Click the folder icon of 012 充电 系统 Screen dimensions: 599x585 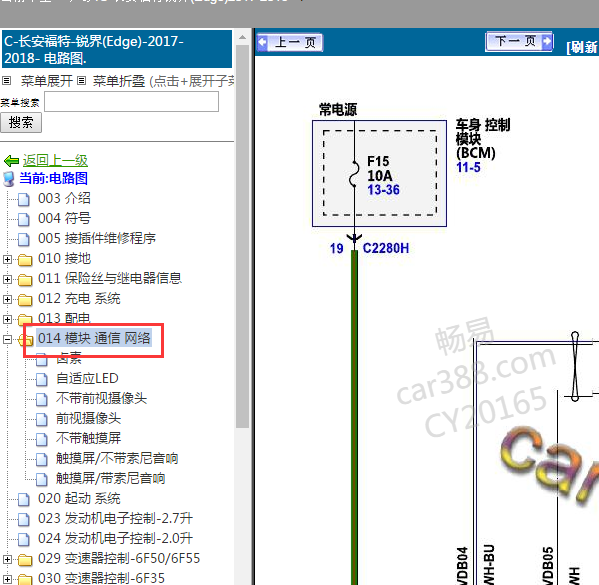25,300
